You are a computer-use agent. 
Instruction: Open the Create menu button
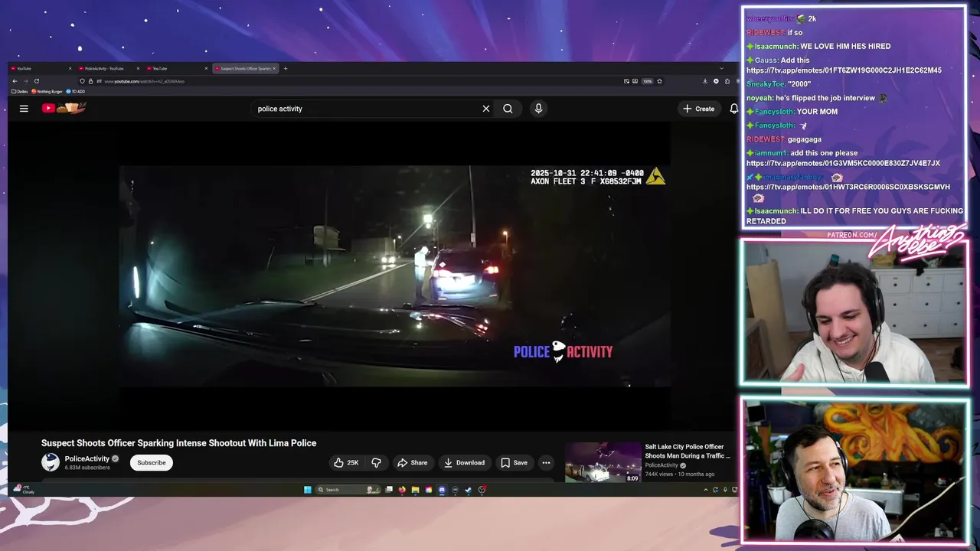pyautogui.click(x=698, y=109)
